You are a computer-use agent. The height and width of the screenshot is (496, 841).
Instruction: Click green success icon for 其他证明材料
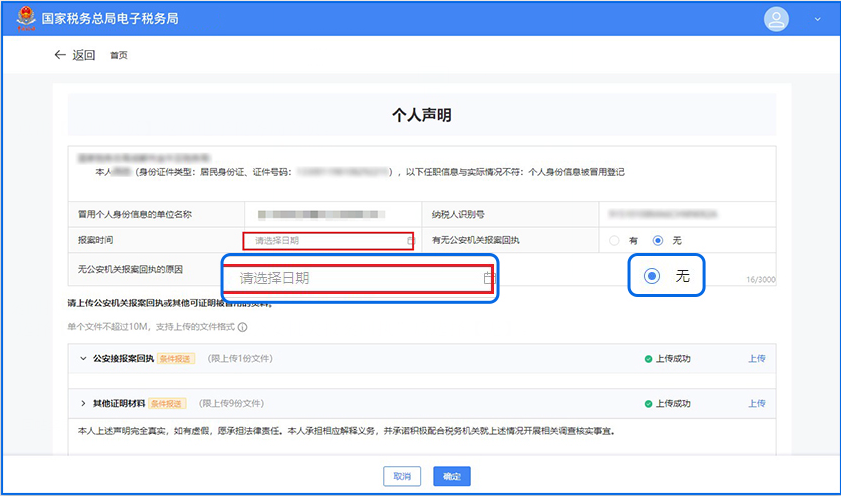[648, 403]
